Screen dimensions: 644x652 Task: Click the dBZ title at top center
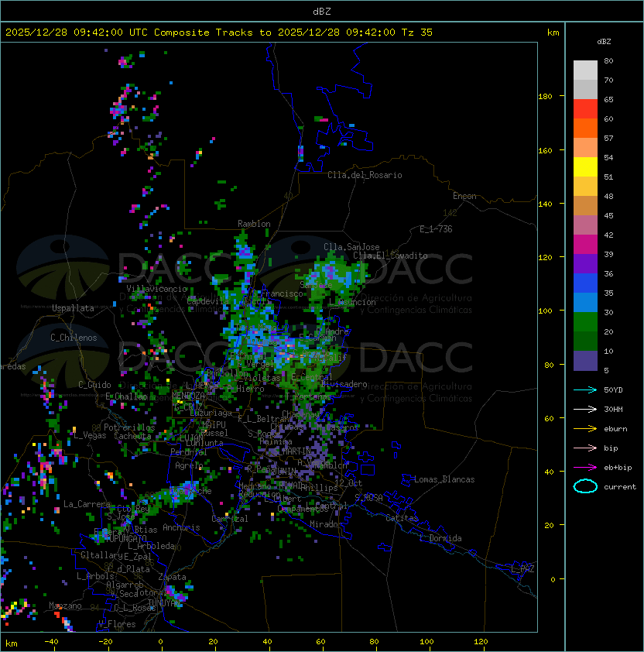click(x=322, y=11)
